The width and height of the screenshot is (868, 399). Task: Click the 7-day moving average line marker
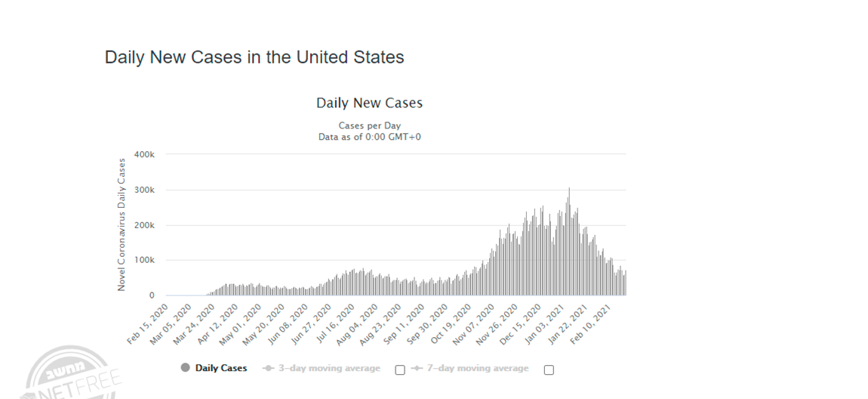[416, 369]
